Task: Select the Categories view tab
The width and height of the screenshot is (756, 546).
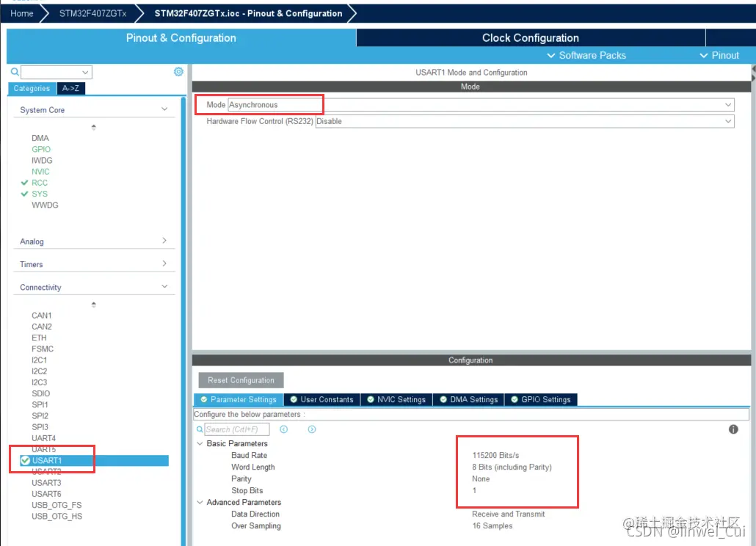Action: [32, 88]
